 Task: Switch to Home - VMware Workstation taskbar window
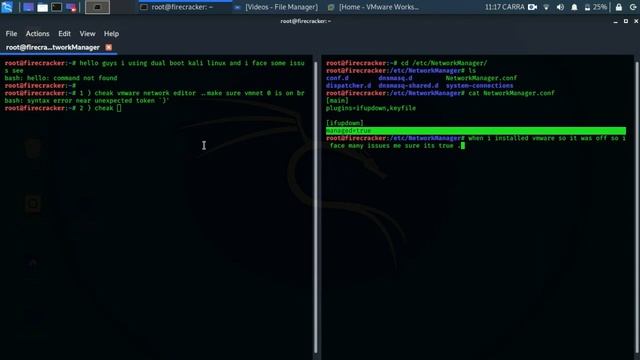point(374,7)
